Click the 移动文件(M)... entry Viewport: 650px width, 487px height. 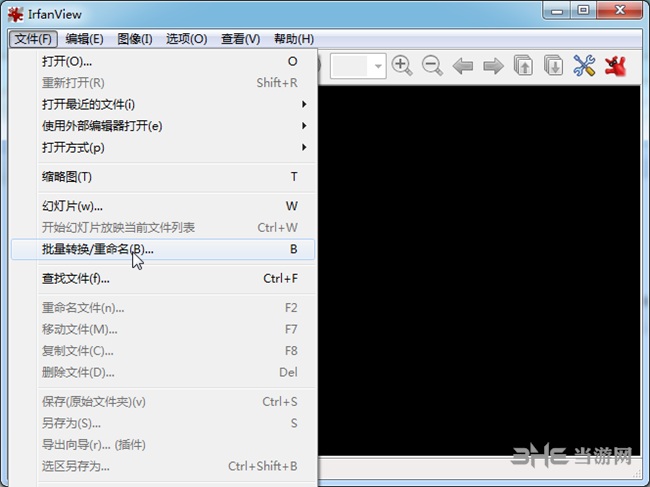(163, 330)
